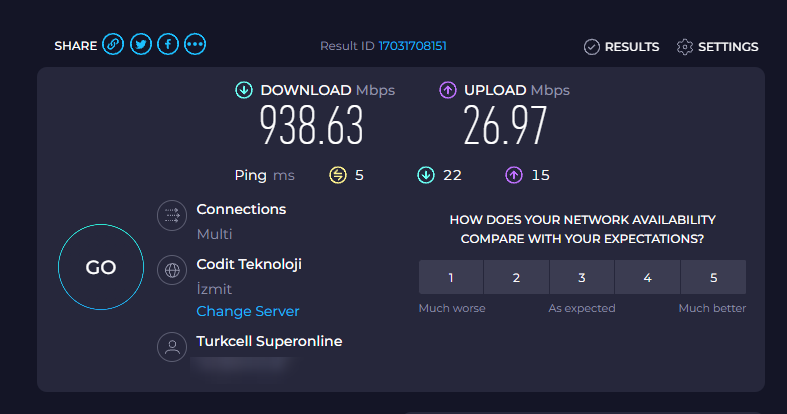Click the globe server icon
The height and width of the screenshot is (414, 787).
172,270
